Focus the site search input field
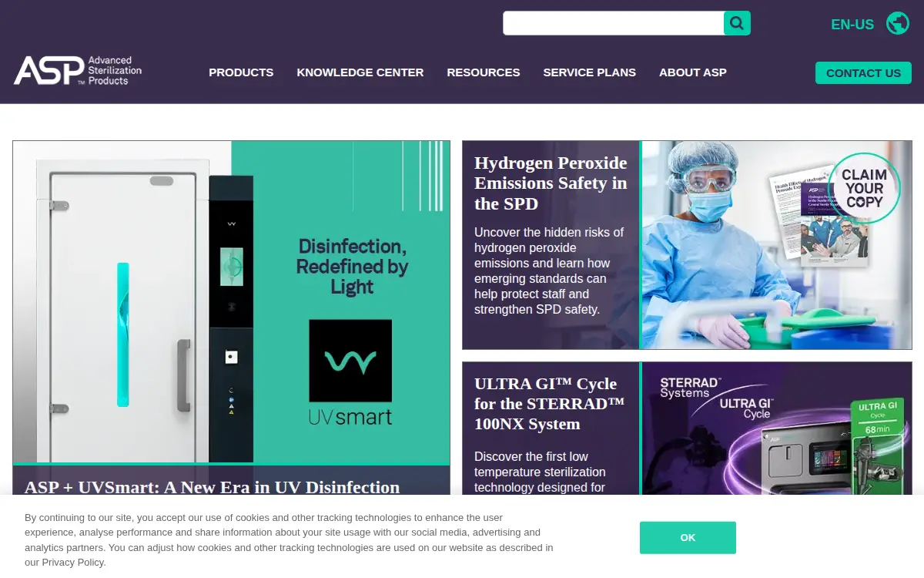924x578 pixels. [614, 23]
